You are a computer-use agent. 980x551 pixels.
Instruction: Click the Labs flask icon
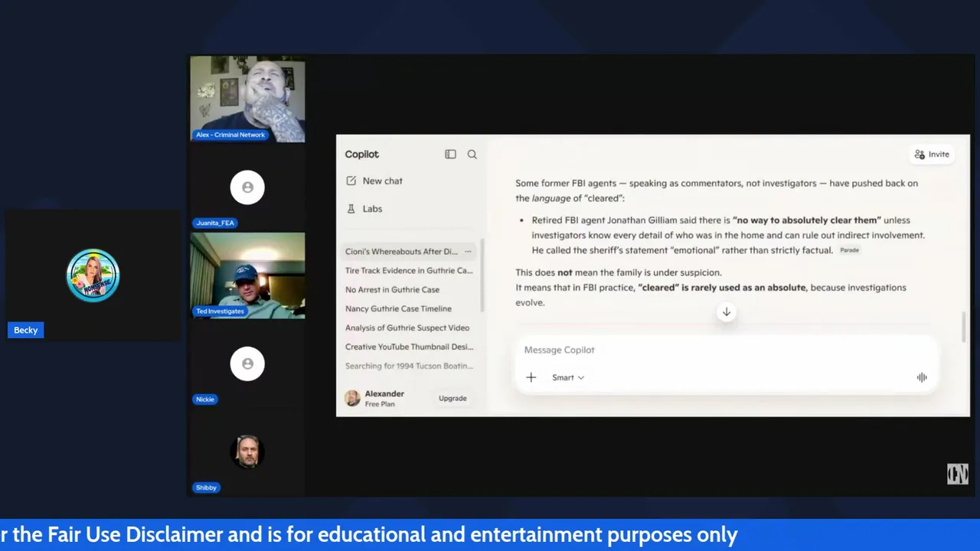pyautogui.click(x=351, y=209)
